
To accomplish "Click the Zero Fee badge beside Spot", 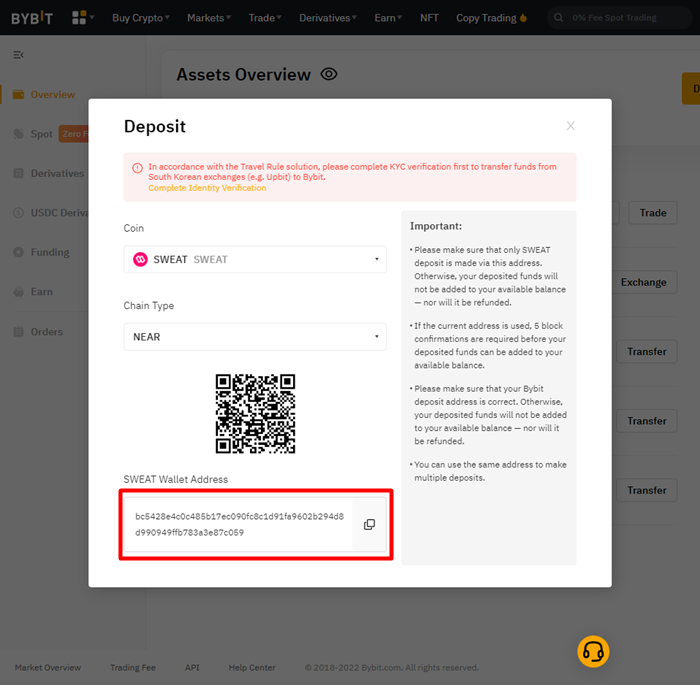I will [x=74, y=134].
